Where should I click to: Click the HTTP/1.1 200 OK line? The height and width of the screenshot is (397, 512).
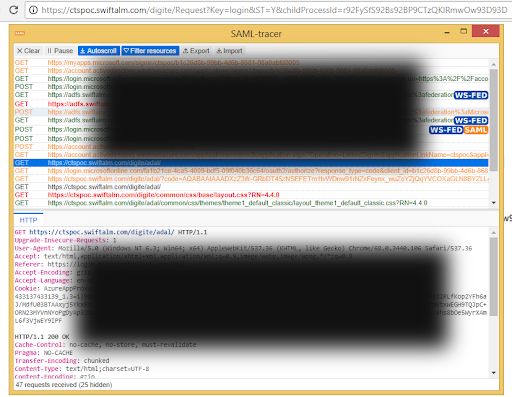click(42, 337)
